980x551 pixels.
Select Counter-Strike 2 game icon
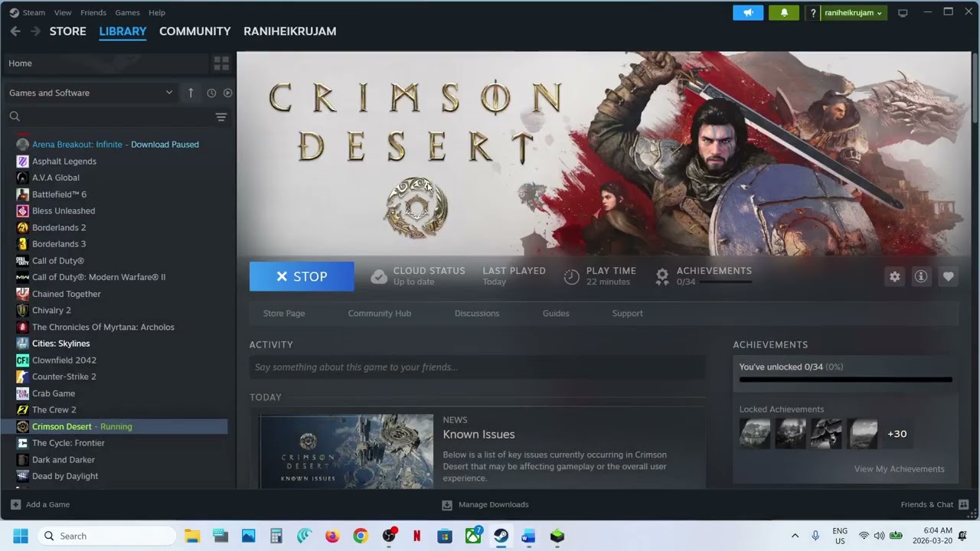[x=22, y=377]
